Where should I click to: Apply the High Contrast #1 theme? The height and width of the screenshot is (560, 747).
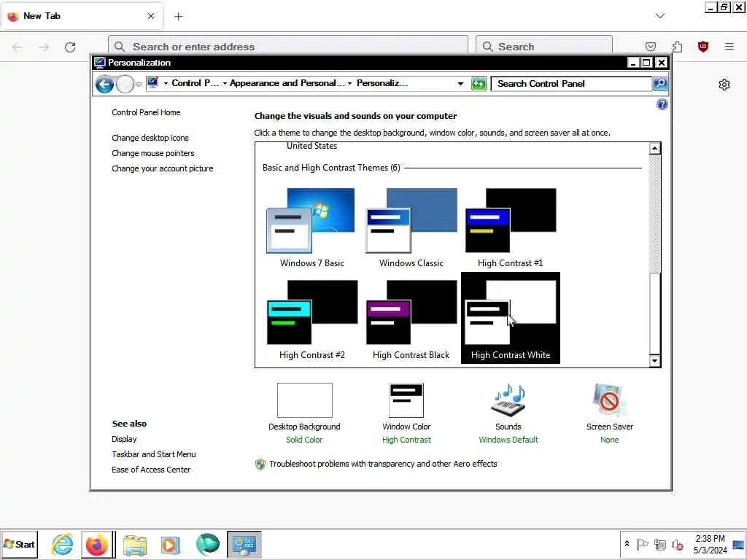[510, 227]
